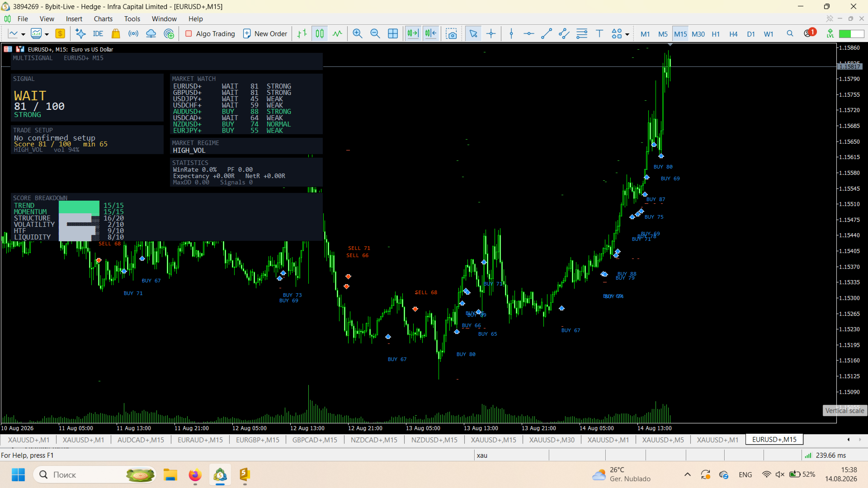Open the Signals broadcast icon
The width and height of the screenshot is (868, 488).
[x=133, y=33]
